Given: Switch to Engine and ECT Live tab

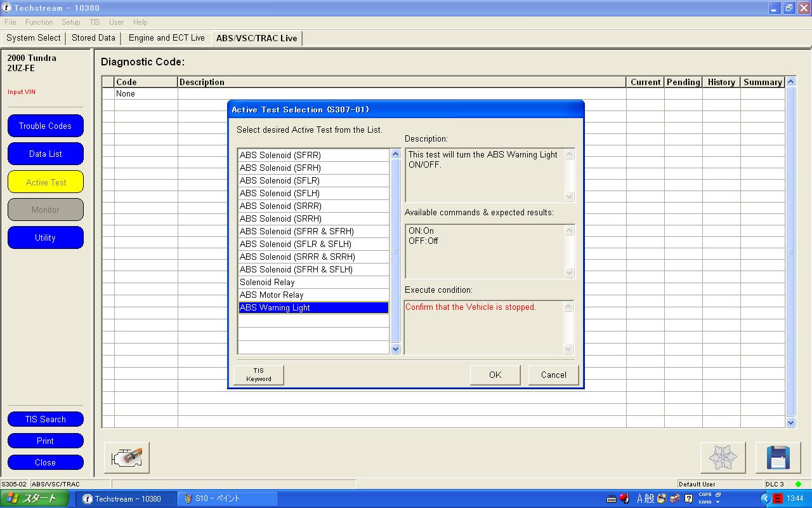Looking at the screenshot, I should (167, 38).
